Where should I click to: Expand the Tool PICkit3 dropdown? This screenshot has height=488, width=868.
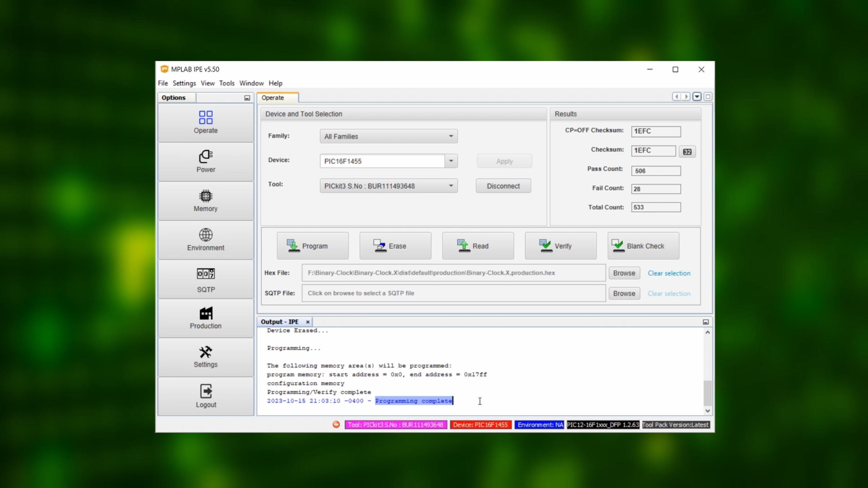pos(451,186)
